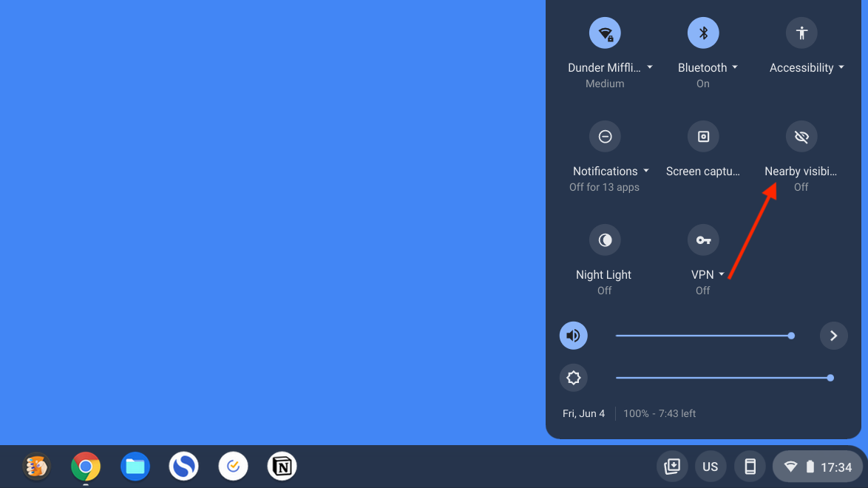Image resolution: width=868 pixels, height=488 pixels.
Task: Open the Dunder Miffli... network label
Action: pos(604,67)
